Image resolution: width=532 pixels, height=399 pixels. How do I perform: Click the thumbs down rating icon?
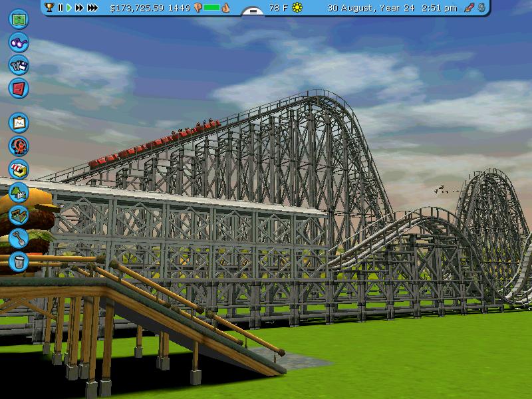coord(198,8)
